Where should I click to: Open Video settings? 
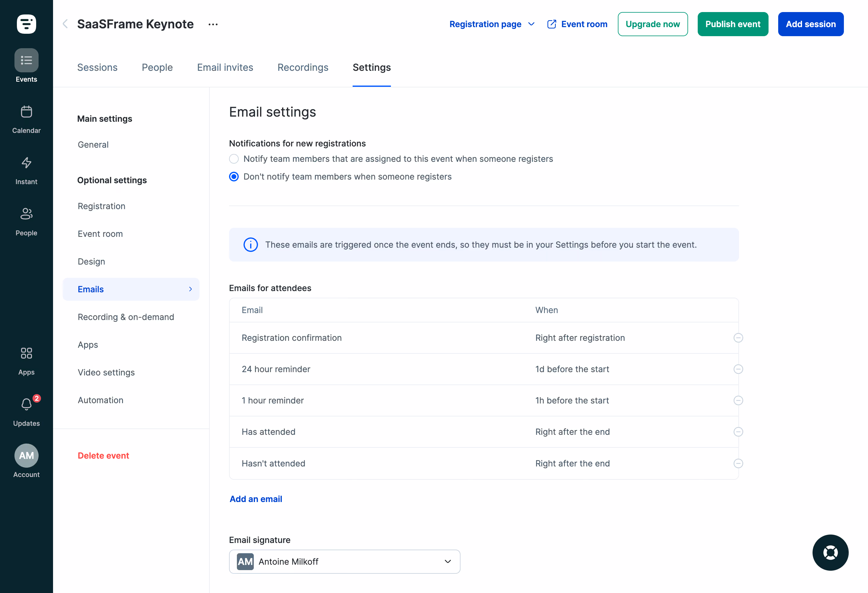[106, 372]
